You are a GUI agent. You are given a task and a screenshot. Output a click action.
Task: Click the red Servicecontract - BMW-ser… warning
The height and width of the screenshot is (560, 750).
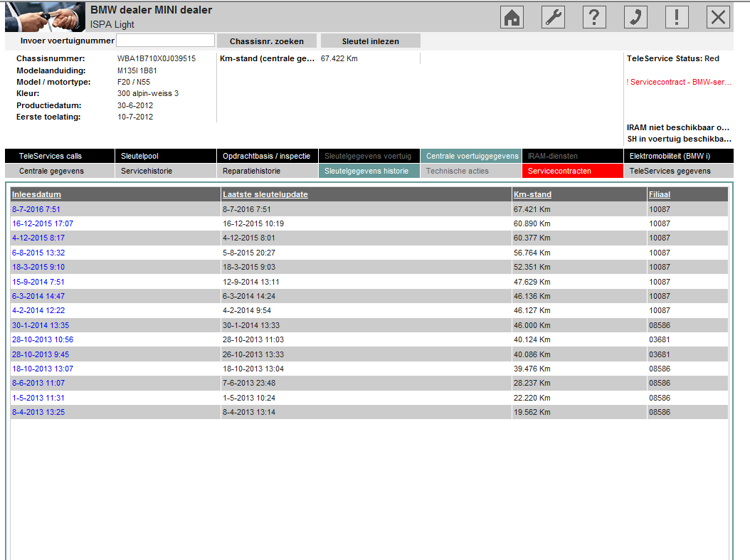tap(679, 82)
